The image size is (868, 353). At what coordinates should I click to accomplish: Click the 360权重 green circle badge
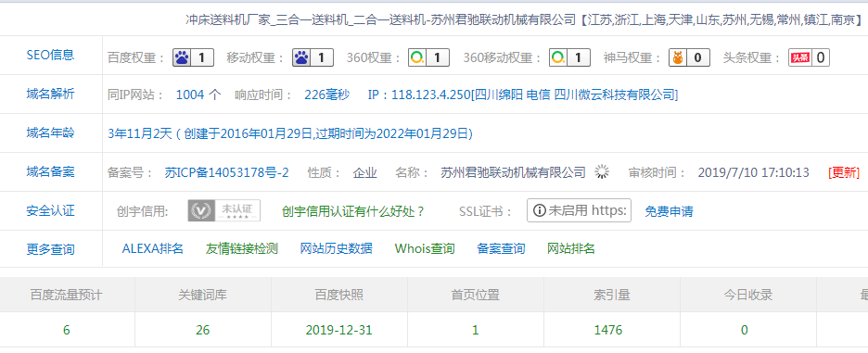click(428, 57)
